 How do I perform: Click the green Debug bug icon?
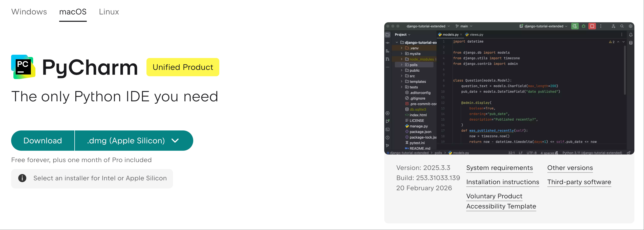(584, 26)
